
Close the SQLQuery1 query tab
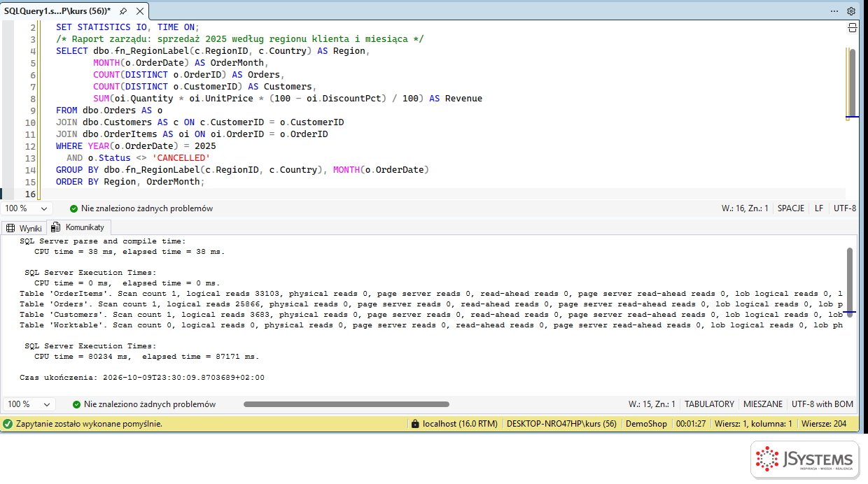click(x=138, y=11)
